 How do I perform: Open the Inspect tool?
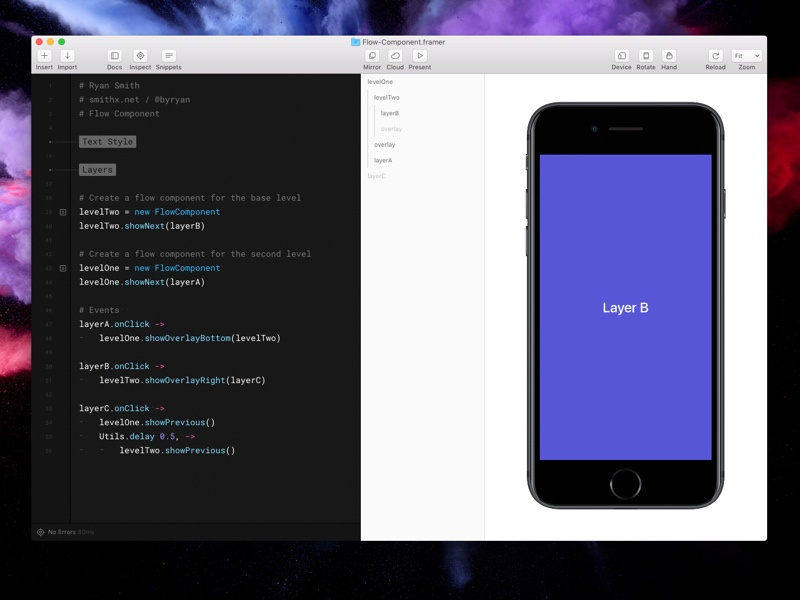click(140, 56)
